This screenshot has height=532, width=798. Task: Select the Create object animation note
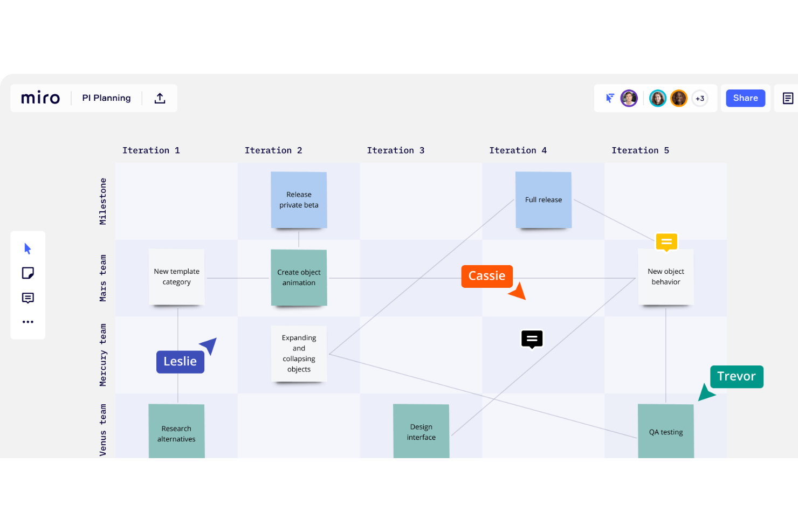click(299, 278)
